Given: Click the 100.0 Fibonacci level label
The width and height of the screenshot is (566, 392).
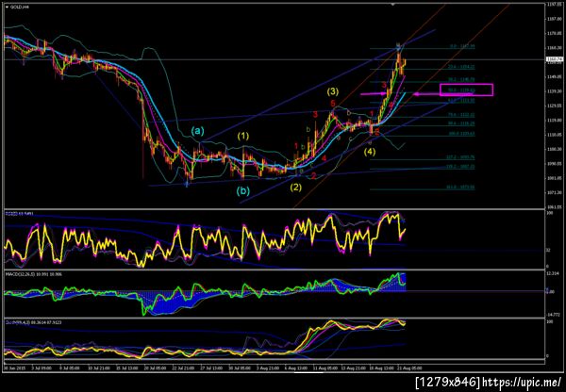Looking at the screenshot, I should click(461, 134).
